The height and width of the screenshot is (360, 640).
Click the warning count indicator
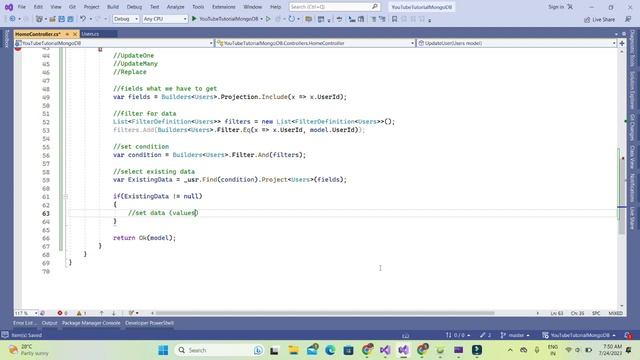click(x=81, y=313)
